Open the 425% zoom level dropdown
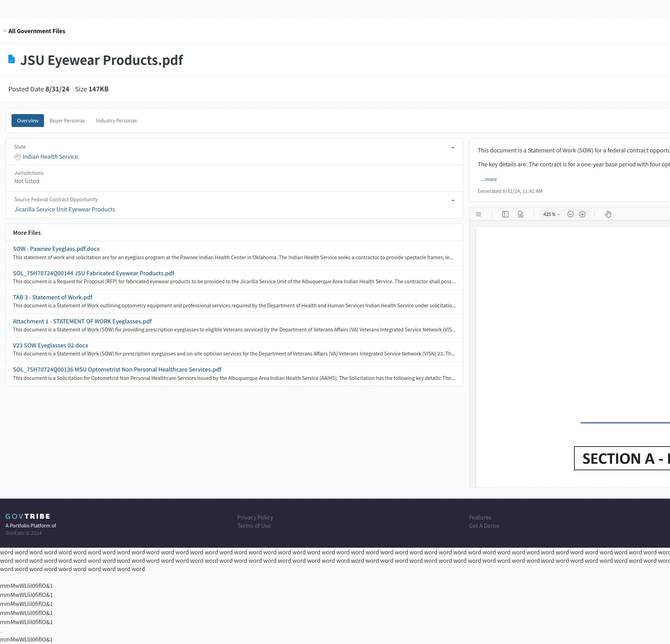The width and height of the screenshot is (670, 644). point(551,214)
